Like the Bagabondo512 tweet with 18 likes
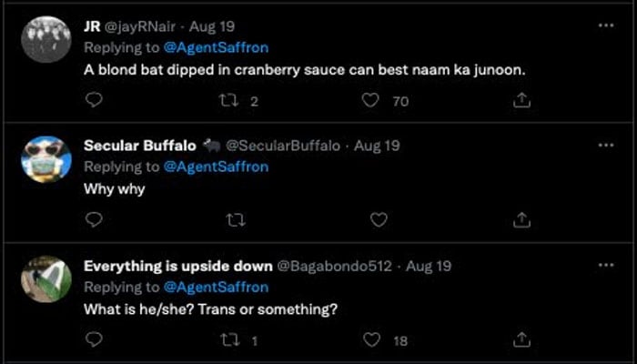 point(370,339)
